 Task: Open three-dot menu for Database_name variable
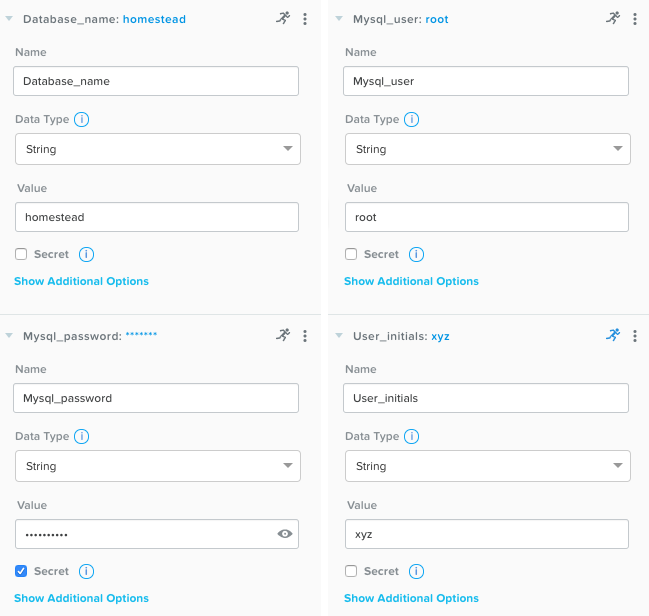coord(305,19)
